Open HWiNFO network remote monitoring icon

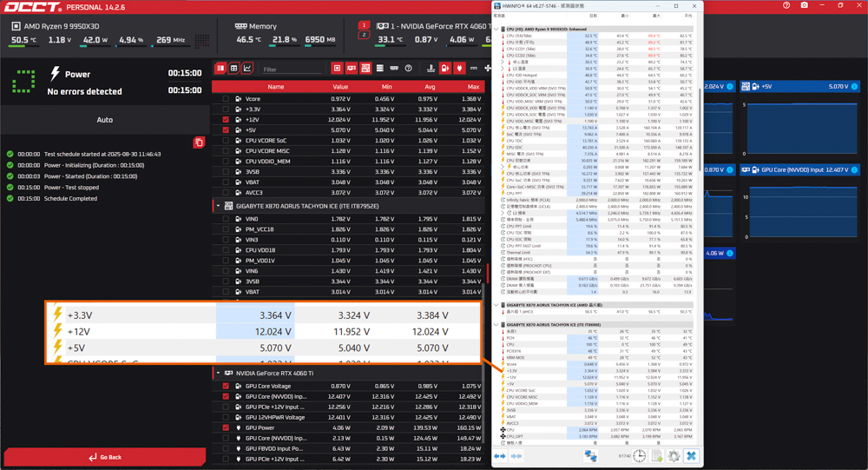pyautogui.click(x=590, y=456)
